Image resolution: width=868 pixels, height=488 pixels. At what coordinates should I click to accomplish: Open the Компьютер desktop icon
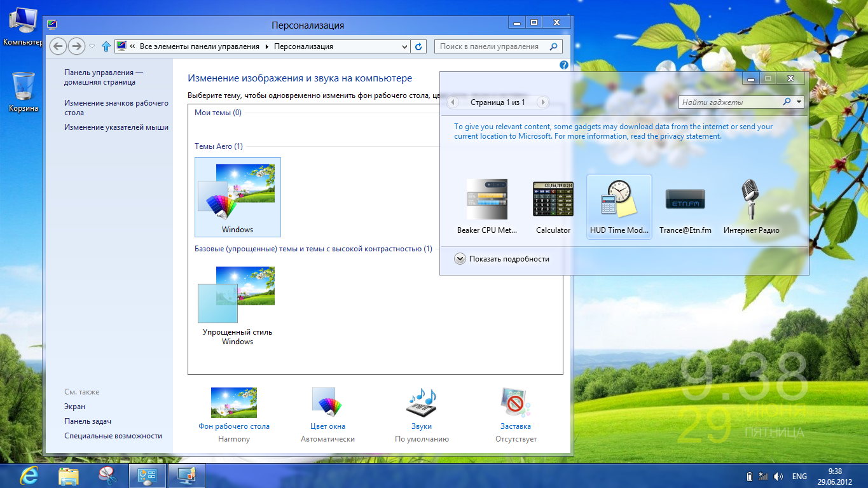pos(22,27)
